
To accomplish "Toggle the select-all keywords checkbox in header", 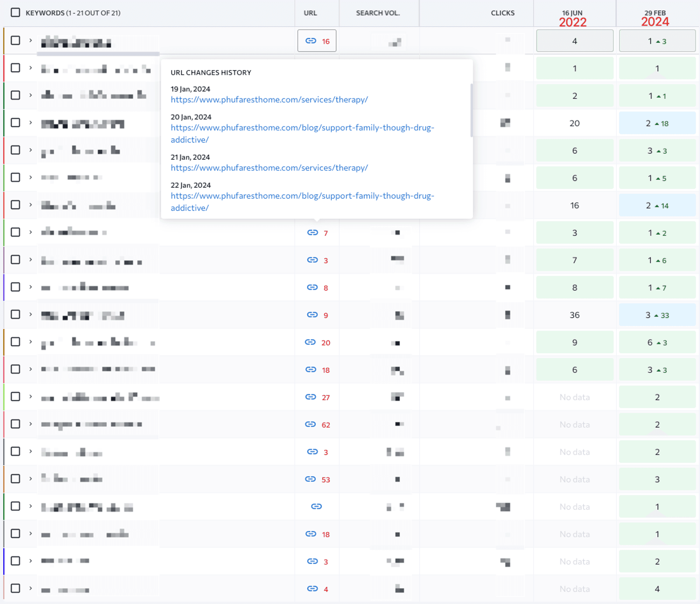I will click(15, 13).
